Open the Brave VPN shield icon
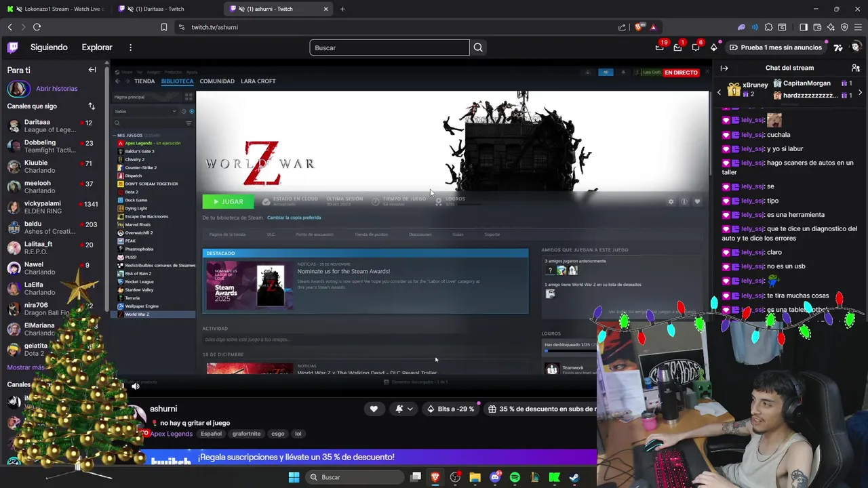The height and width of the screenshot is (488, 868). [844, 27]
